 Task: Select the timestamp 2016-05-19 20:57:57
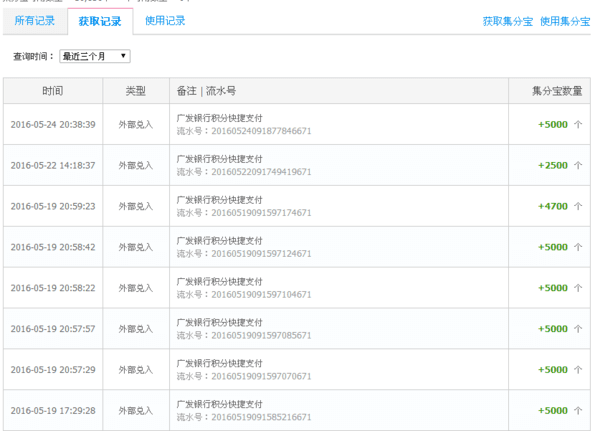[x=53, y=329]
